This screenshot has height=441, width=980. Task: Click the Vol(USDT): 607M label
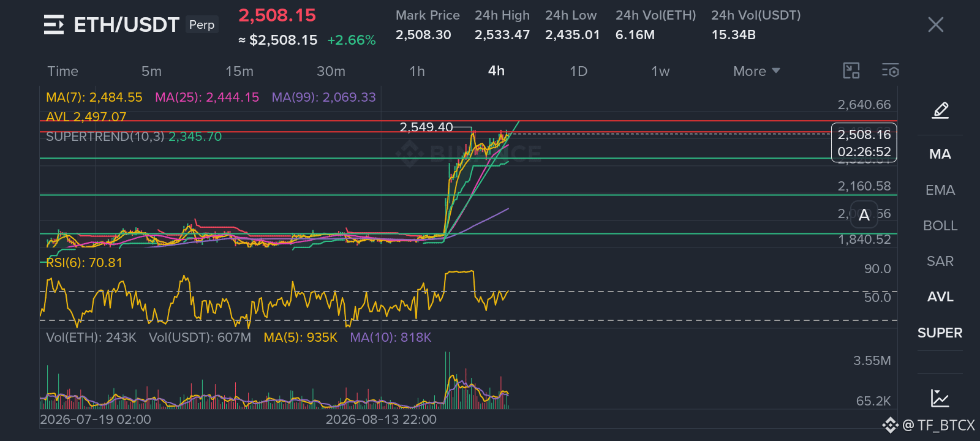200,337
